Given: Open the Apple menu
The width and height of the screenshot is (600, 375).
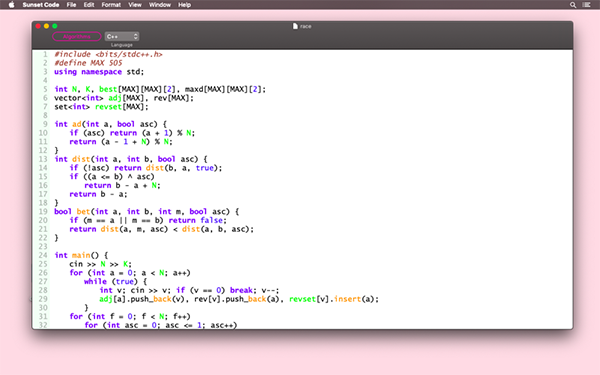Looking at the screenshot, I should (x=11, y=5).
